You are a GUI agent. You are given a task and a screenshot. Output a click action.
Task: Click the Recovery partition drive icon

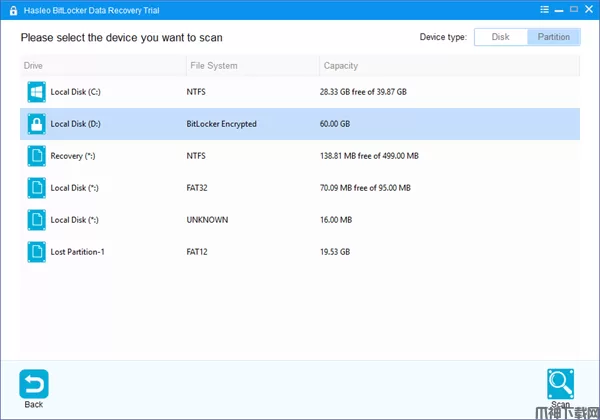coord(37,156)
